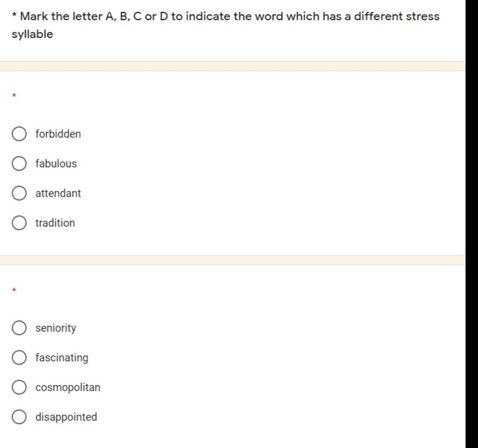Click the 'cosmopolitan' answer text
This screenshot has width=478, height=448.
pyautogui.click(x=68, y=388)
